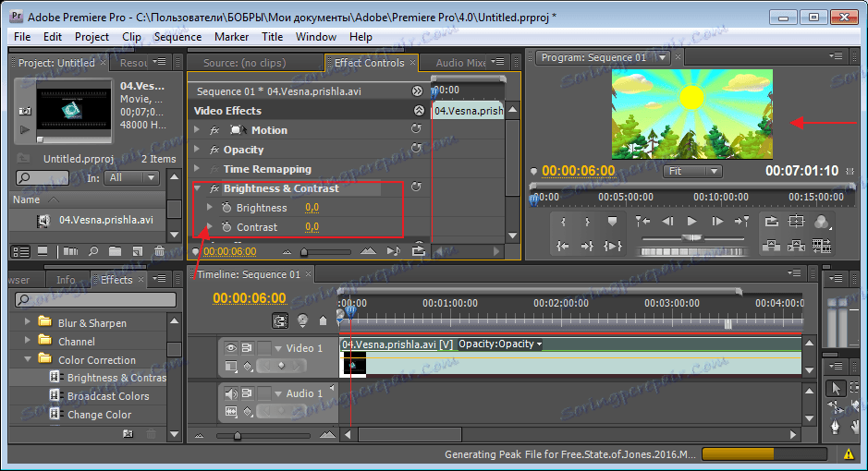The height and width of the screenshot is (471, 868).
Task: Switch to the Audio Mixer tab
Action: coord(460,63)
